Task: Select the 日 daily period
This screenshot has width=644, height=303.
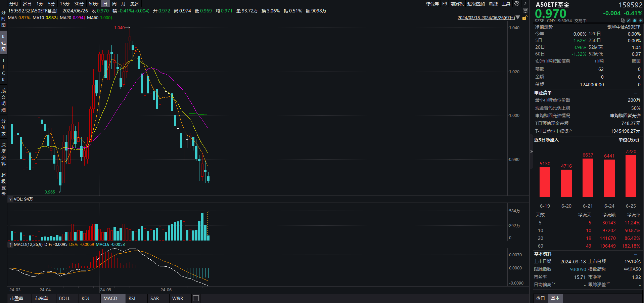Action: 105,4
